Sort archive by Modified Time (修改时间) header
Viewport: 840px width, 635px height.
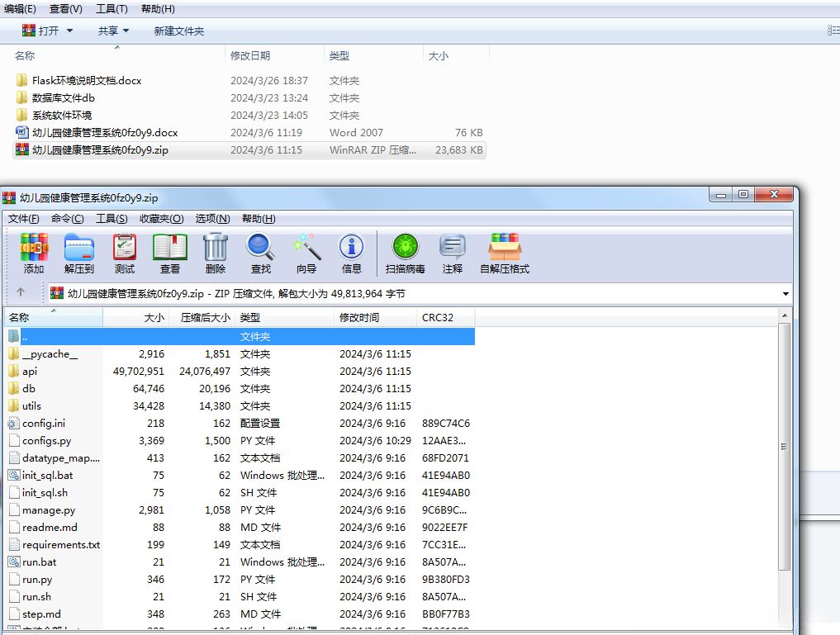click(375, 317)
